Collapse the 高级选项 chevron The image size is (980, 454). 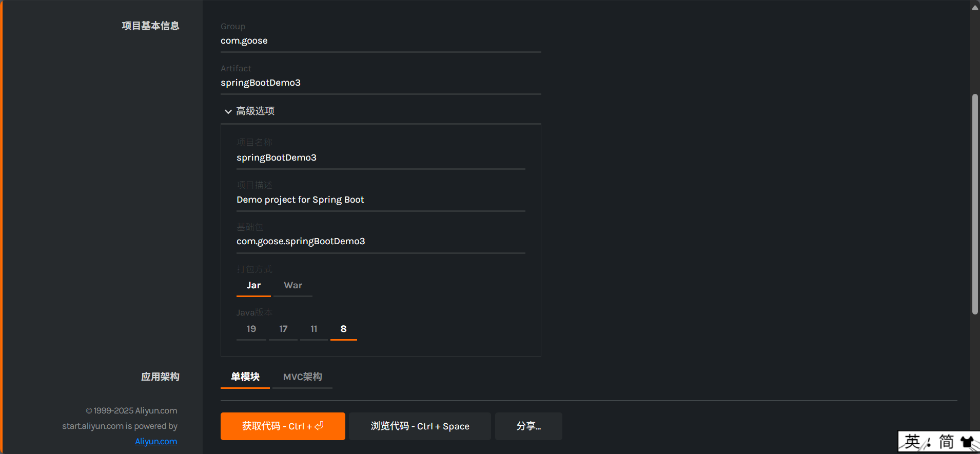pos(228,111)
